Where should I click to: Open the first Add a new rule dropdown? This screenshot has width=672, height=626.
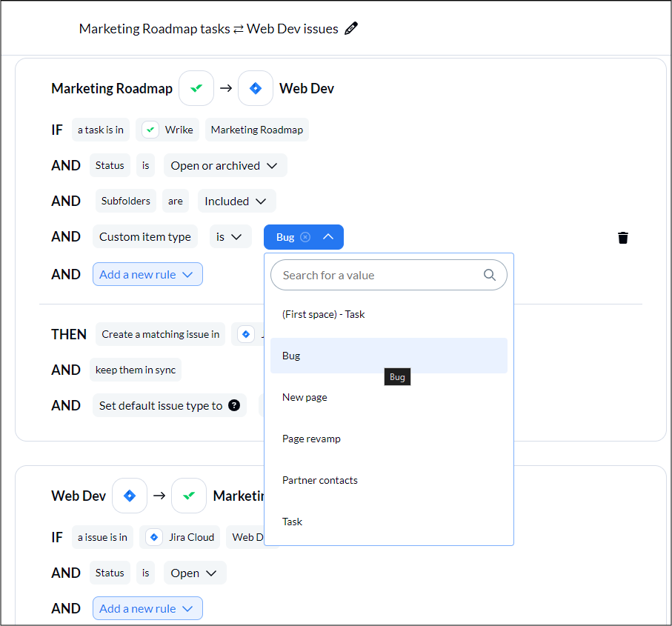pos(147,274)
